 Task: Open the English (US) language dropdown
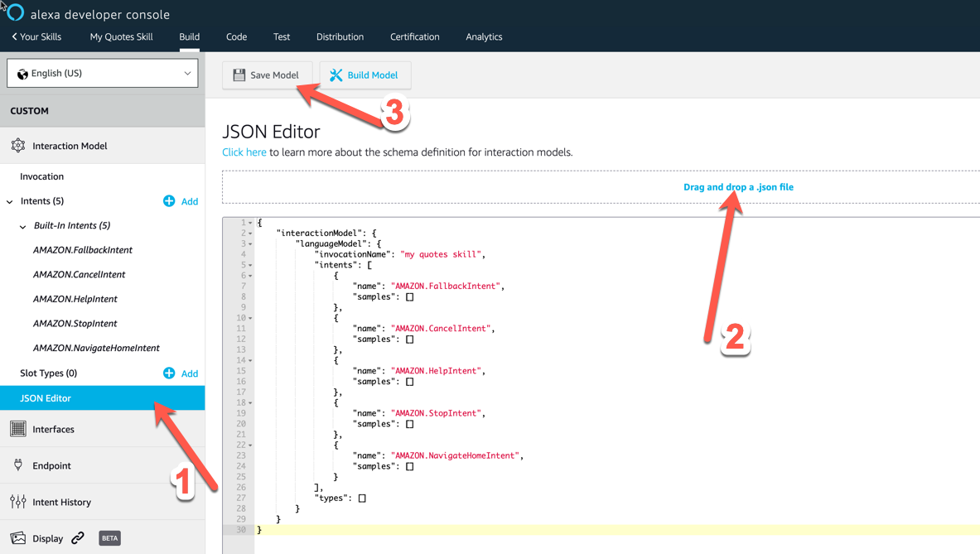103,73
